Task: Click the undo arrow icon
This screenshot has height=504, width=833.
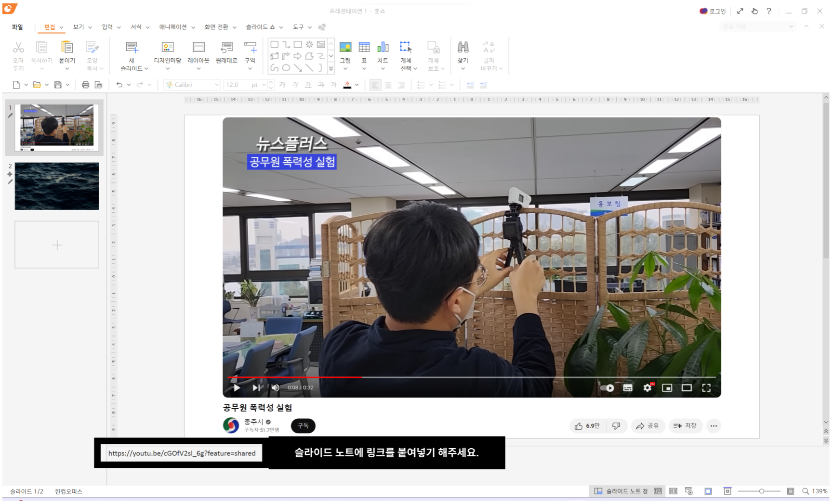Action: coord(120,85)
